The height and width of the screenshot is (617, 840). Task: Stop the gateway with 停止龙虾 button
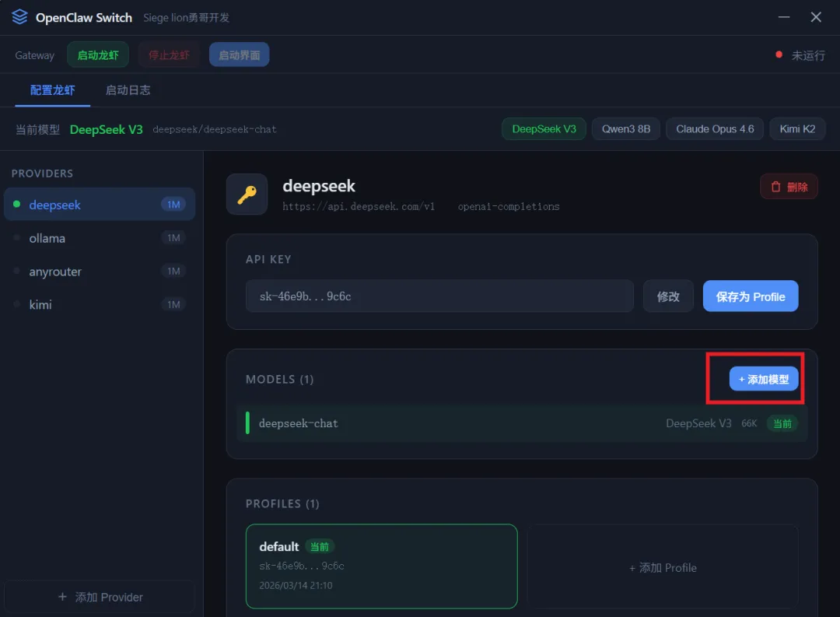tap(169, 54)
